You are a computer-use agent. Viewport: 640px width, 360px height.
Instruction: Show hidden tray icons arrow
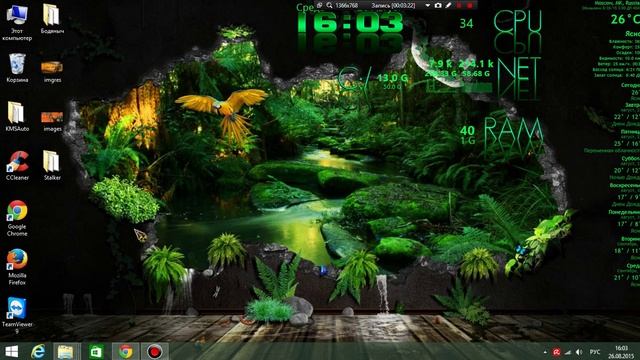(x=545, y=352)
